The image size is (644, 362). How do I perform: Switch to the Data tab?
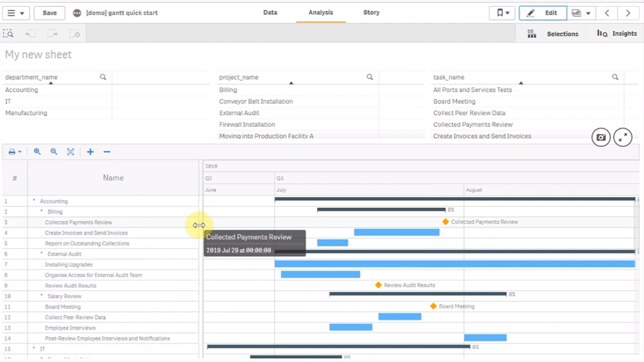tap(270, 12)
